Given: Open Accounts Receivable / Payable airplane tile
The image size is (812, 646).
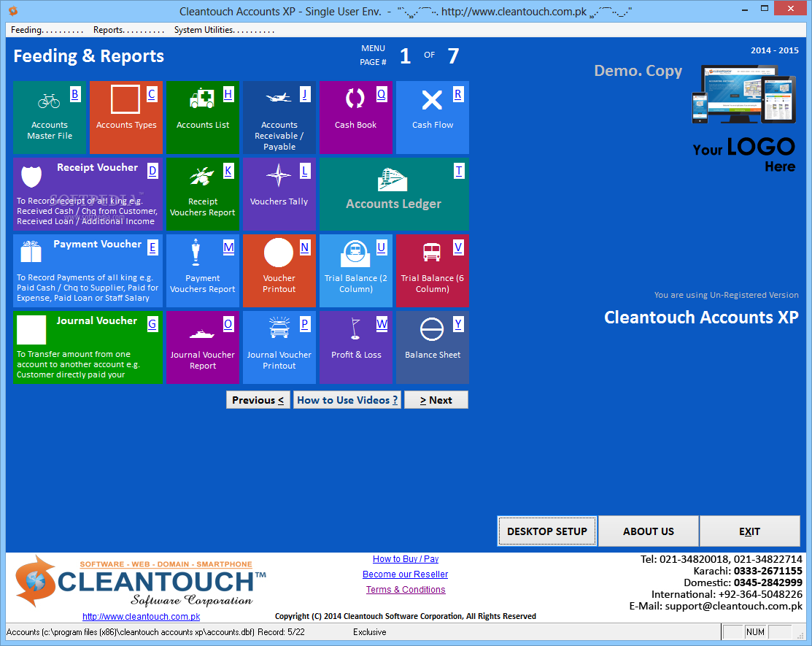Looking at the screenshot, I should pyautogui.click(x=279, y=117).
